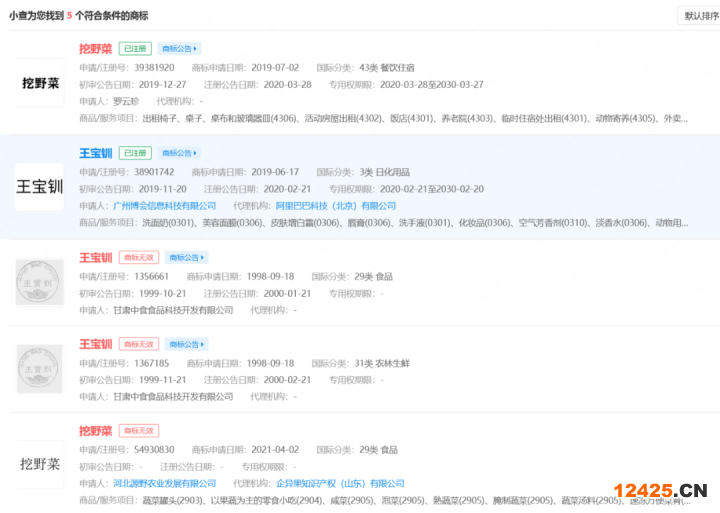Select registration number 1367185
720x513 pixels.
152,363
